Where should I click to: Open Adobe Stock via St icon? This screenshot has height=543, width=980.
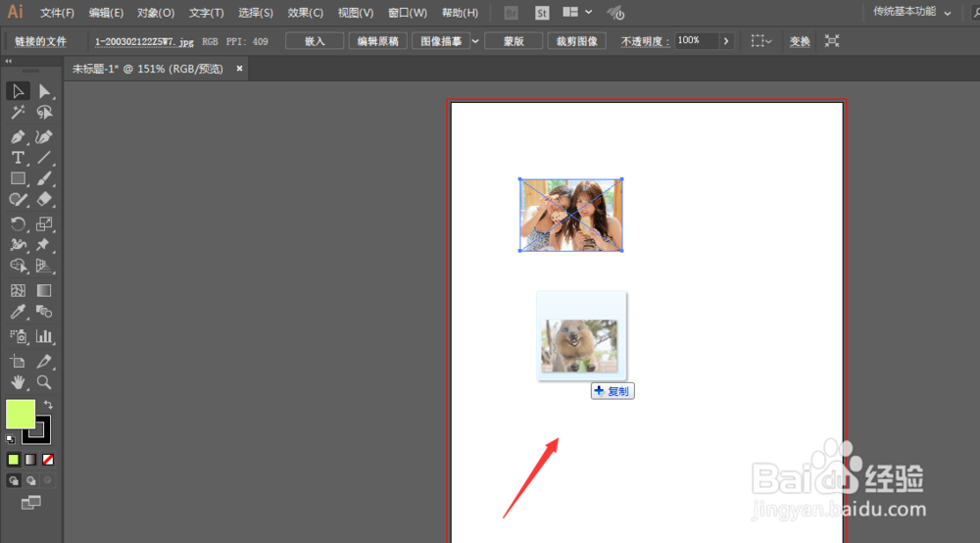click(x=542, y=13)
